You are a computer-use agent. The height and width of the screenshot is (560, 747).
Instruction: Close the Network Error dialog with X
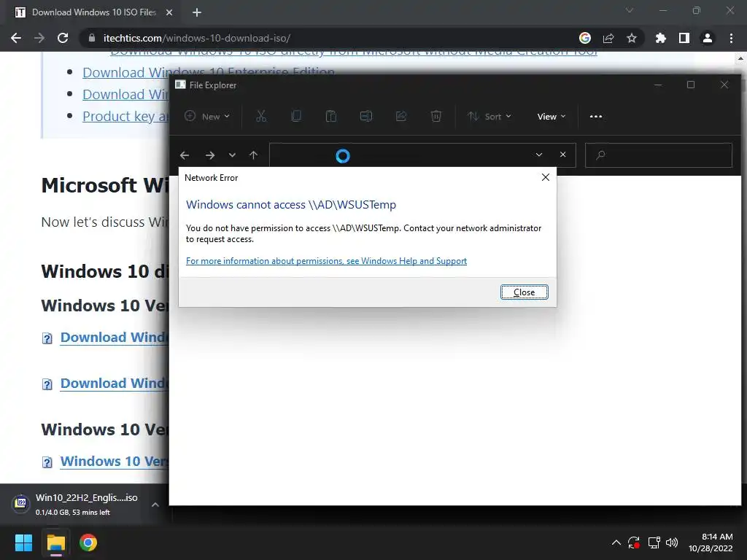point(546,177)
